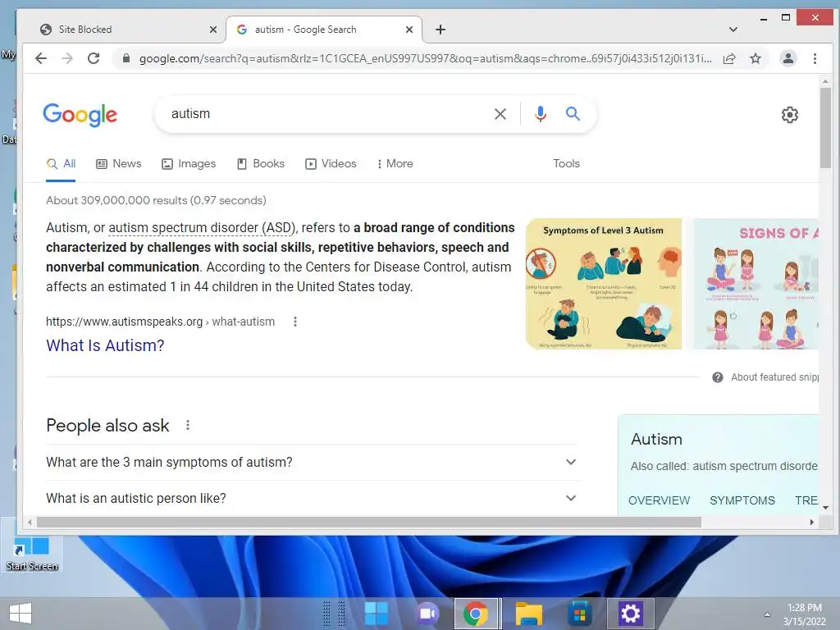Submit search with the magnifying glass icon
The width and height of the screenshot is (840, 630).
pyautogui.click(x=573, y=113)
